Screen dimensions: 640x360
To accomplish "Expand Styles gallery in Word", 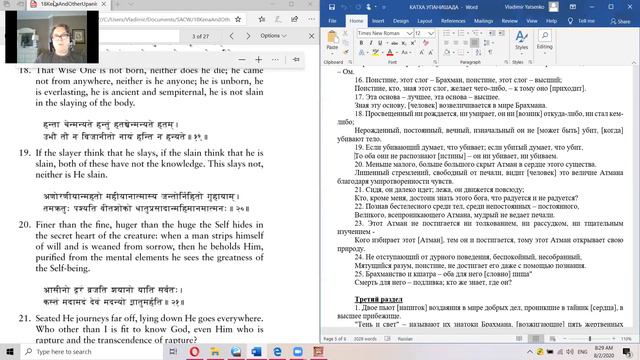I will tap(522, 41).
